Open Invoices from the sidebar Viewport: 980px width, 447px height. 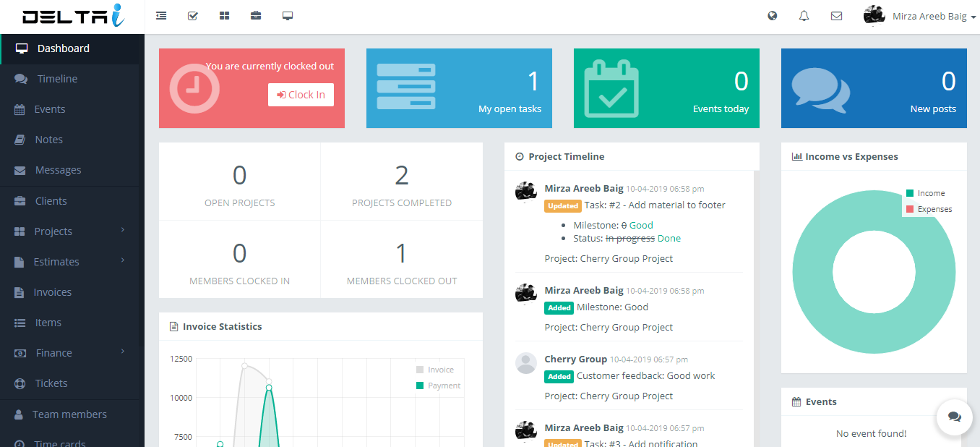52,292
